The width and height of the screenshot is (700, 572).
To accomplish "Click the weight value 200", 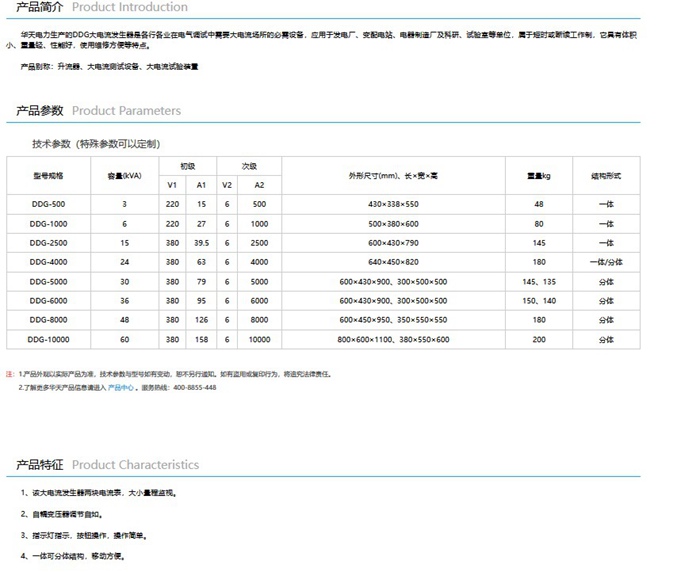I will [x=539, y=339].
